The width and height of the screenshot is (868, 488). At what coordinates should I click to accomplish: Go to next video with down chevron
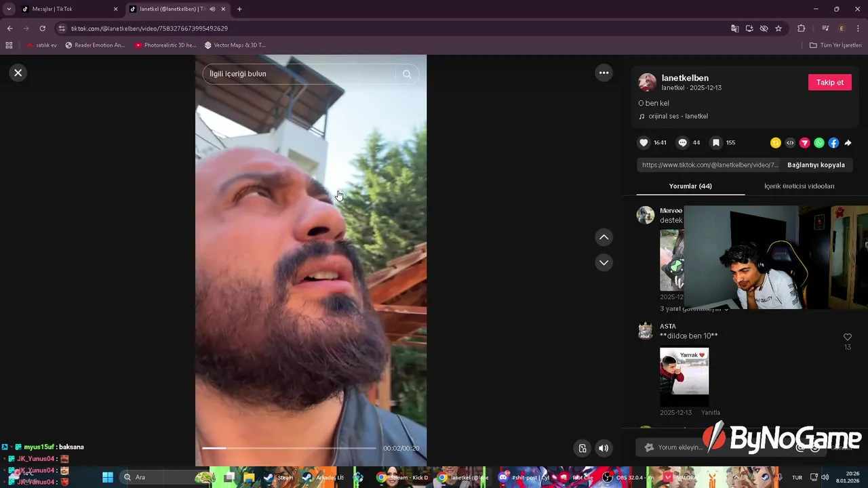pyautogui.click(x=604, y=262)
